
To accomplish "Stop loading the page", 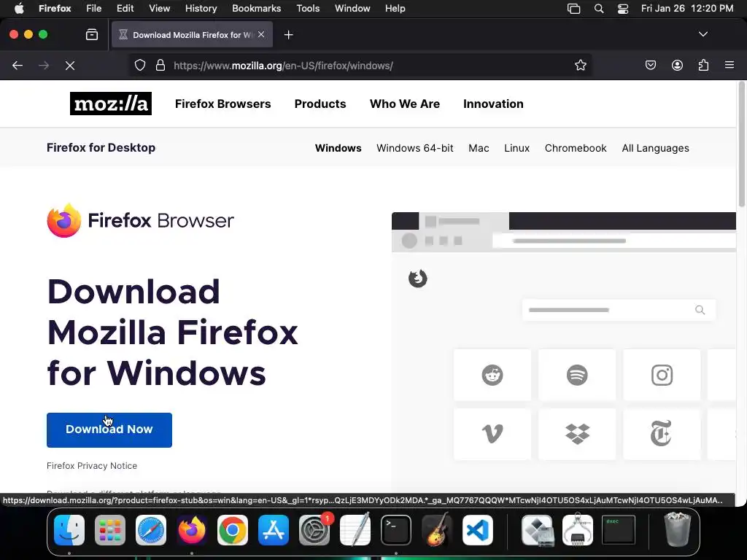I will [x=70, y=65].
